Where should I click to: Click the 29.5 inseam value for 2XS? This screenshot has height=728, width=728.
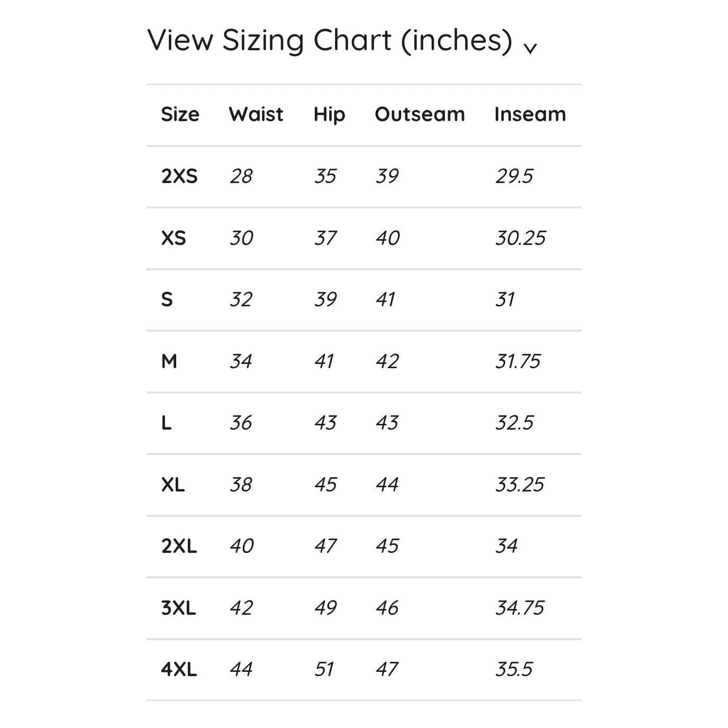[514, 176]
